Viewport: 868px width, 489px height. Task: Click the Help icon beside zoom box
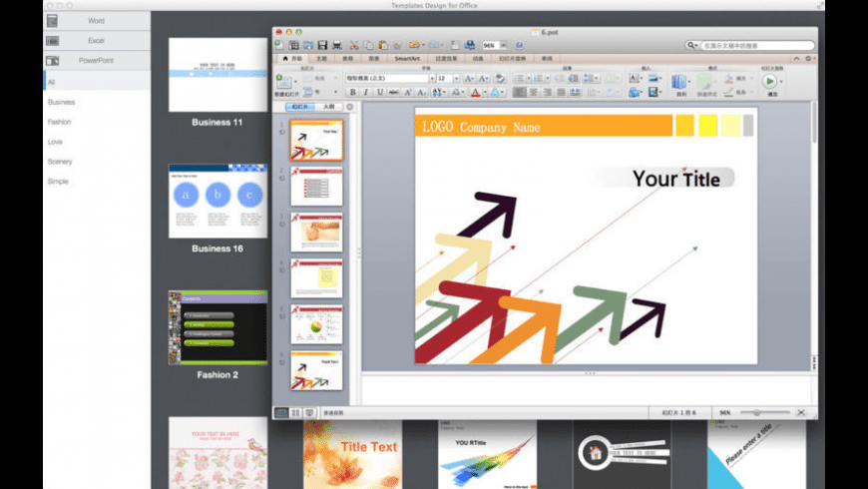(519, 46)
